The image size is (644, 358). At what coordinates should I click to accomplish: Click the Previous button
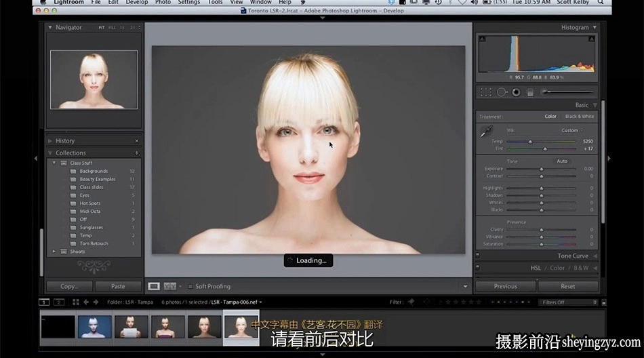coord(506,287)
